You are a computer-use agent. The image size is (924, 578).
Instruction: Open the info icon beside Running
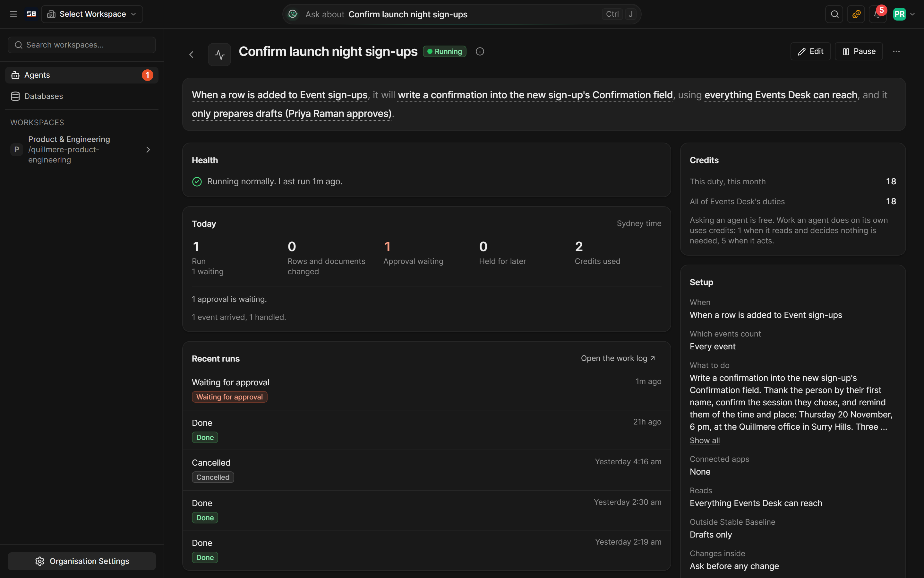coord(480,51)
